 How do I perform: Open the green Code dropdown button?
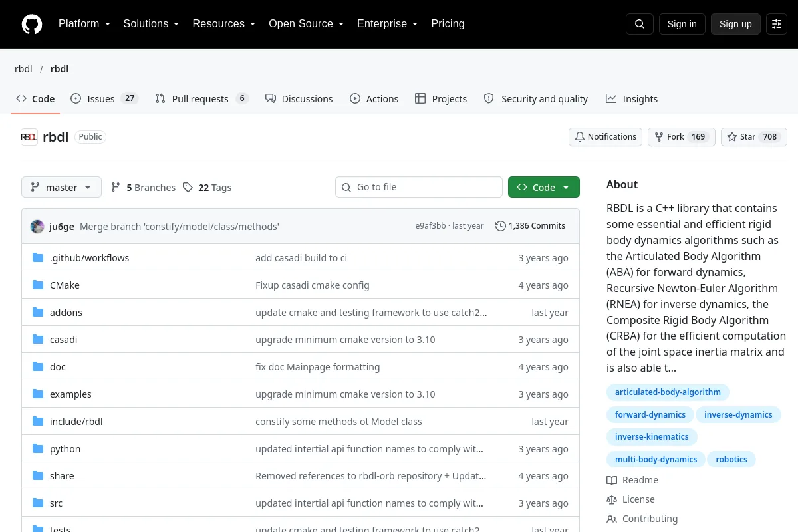tap(544, 188)
